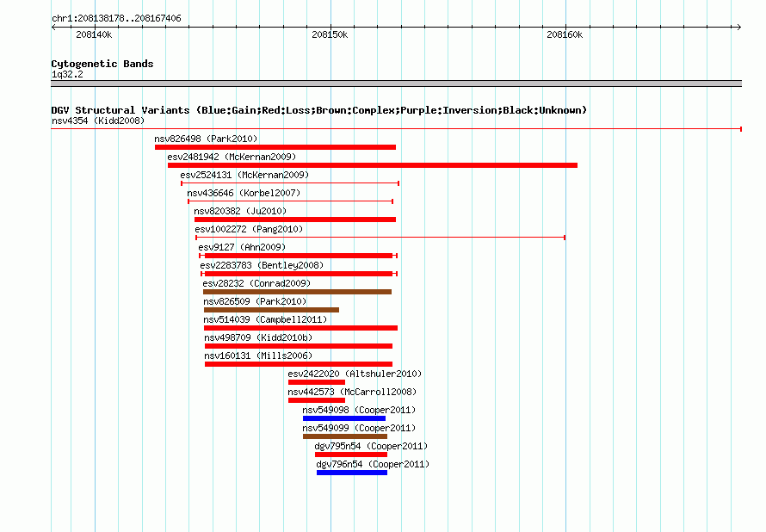The image size is (766, 532).
Task: Select the esv9127 (Ahn2009) variant bar
Action: click(298, 256)
